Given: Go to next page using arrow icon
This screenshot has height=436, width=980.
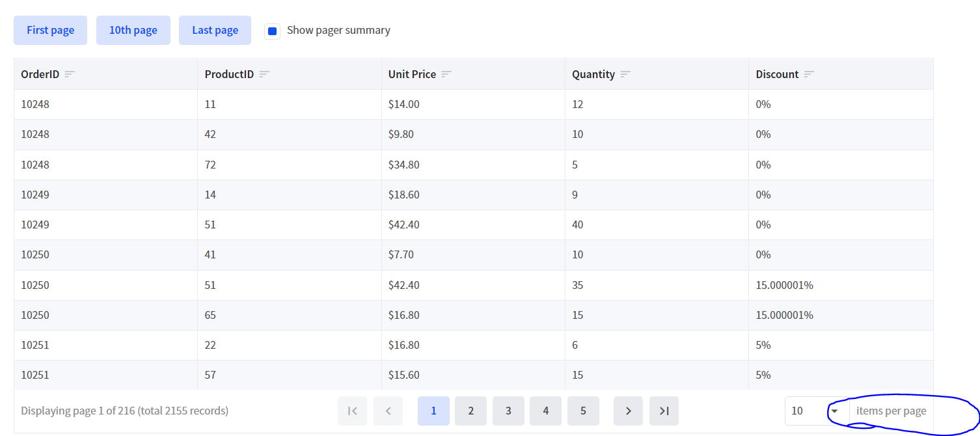Looking at the screenshot, I should pos(628,411).
